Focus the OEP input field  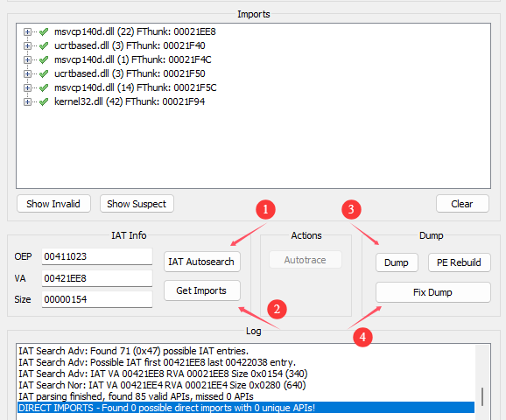pyautogui.click(x=97, y=256)
